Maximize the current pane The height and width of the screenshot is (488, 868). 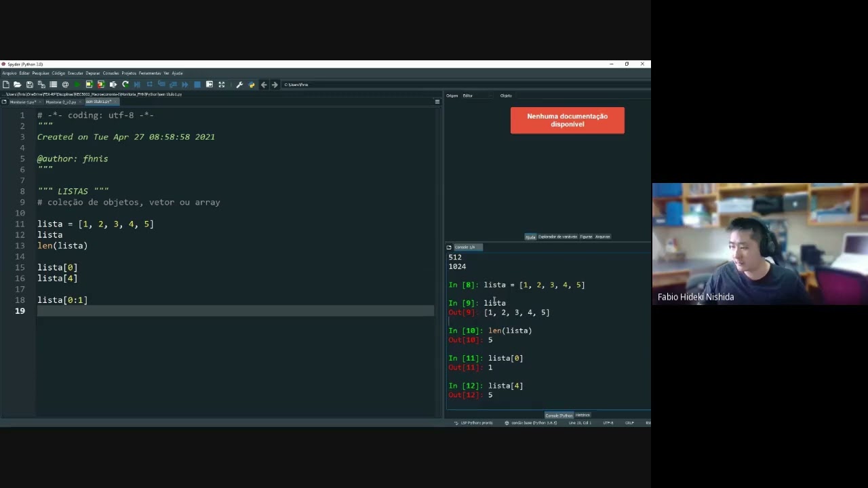pos(210,85)
